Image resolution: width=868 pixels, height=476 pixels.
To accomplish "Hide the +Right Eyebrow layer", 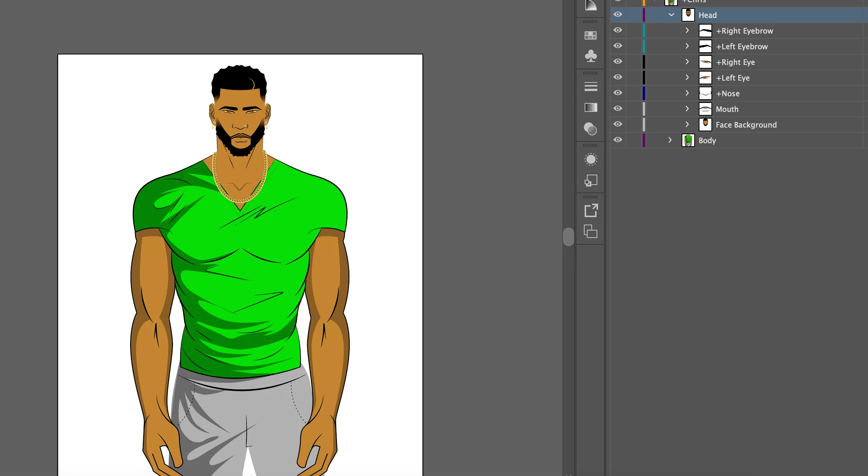I will (x=618, y=30).
